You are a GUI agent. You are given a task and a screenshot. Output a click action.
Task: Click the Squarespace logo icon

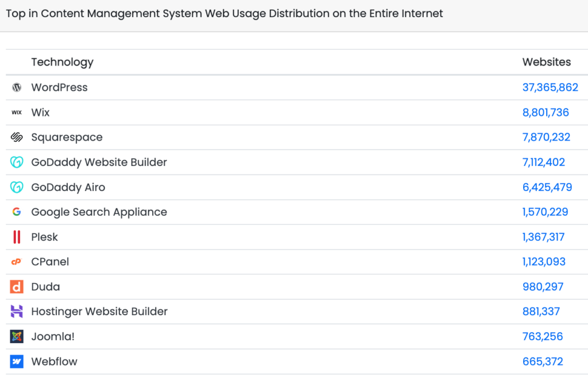[17, 137]
